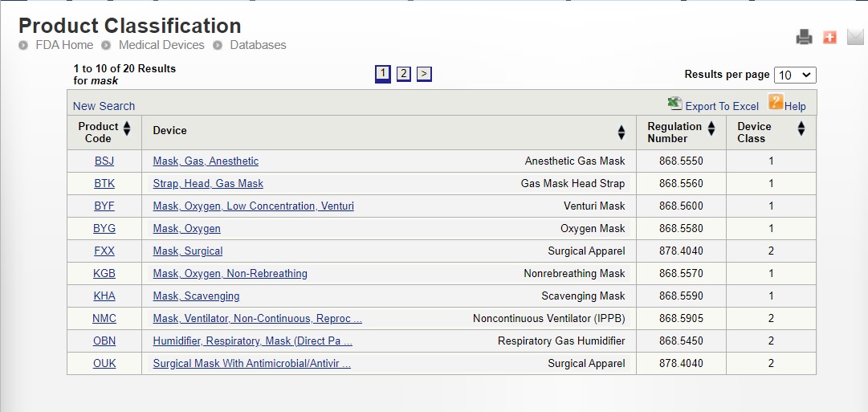Click the email envelope icon
Screen dimensions: 868x412
tap(855, 37)
